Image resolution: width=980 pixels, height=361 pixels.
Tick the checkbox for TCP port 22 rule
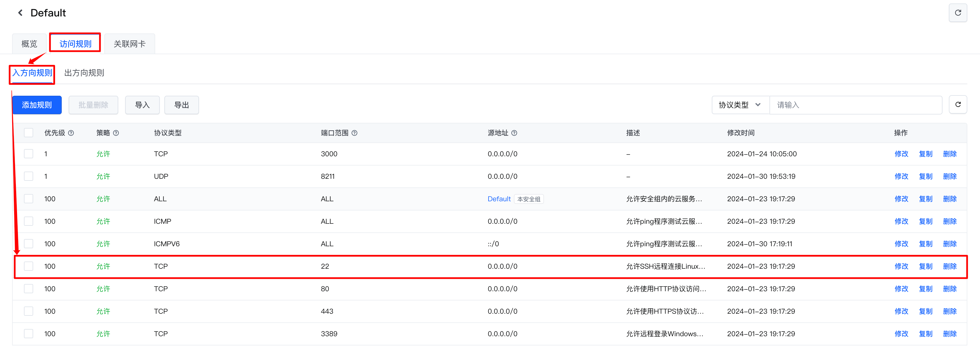tap(29, 266)
